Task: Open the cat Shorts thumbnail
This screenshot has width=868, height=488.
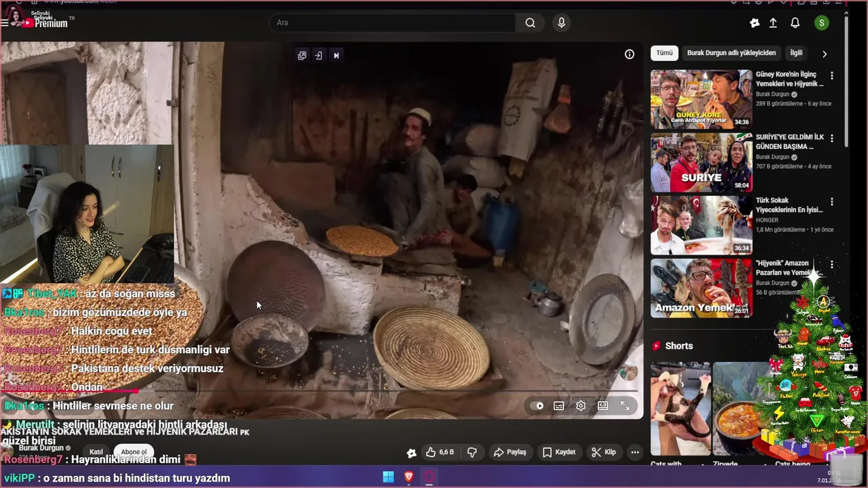Action: [680, 410]
